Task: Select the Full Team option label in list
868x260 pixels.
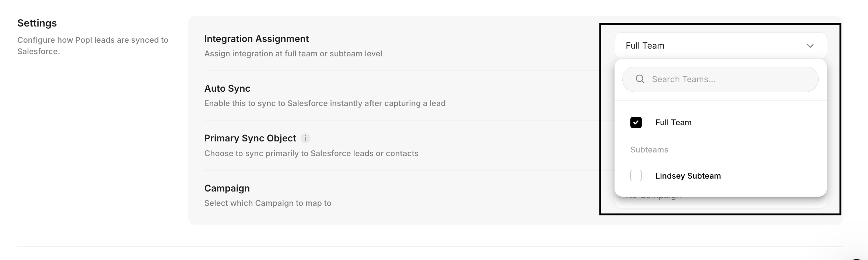Action: click(x=673, y=123)
